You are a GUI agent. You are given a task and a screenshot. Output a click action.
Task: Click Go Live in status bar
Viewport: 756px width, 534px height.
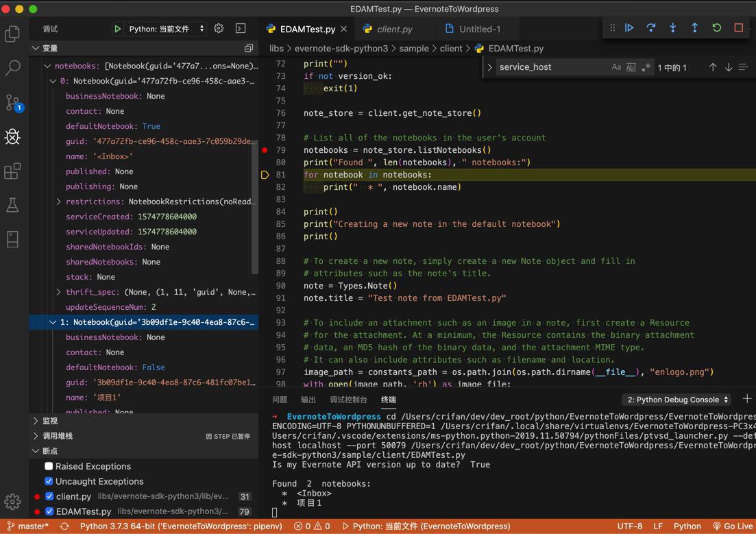733,526
